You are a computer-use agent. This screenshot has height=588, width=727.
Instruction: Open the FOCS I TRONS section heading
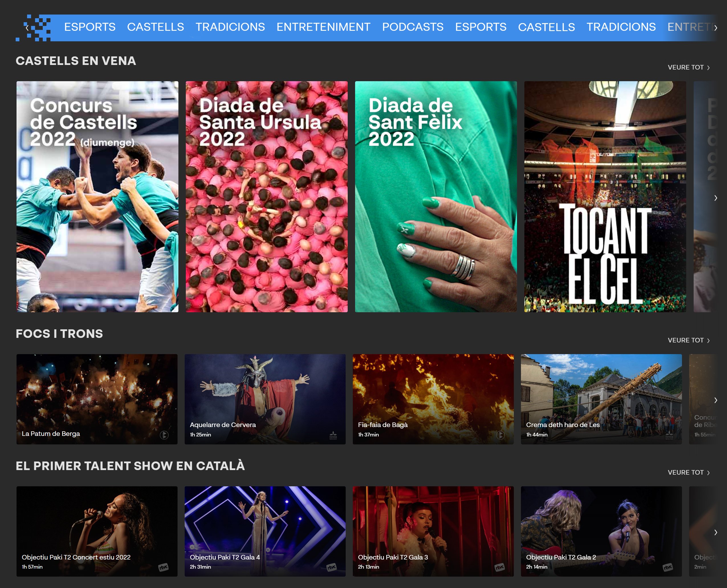59,334
